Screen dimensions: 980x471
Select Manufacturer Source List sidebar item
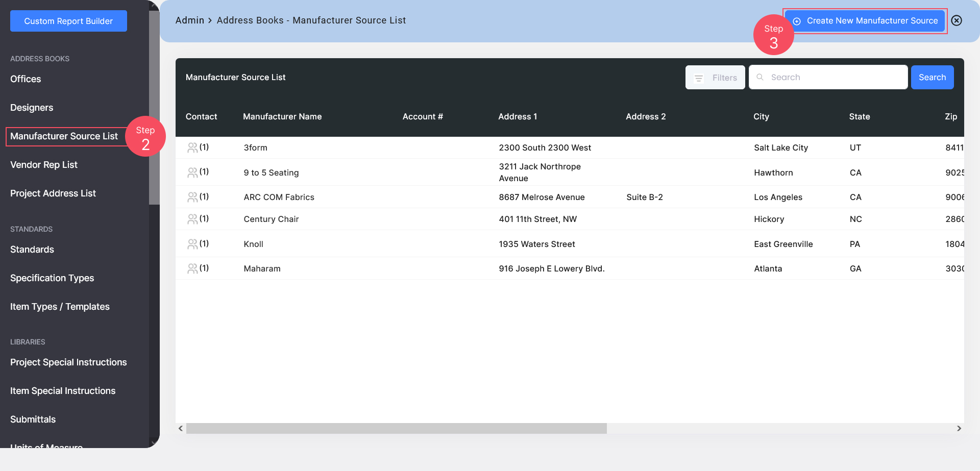[64, 136]
